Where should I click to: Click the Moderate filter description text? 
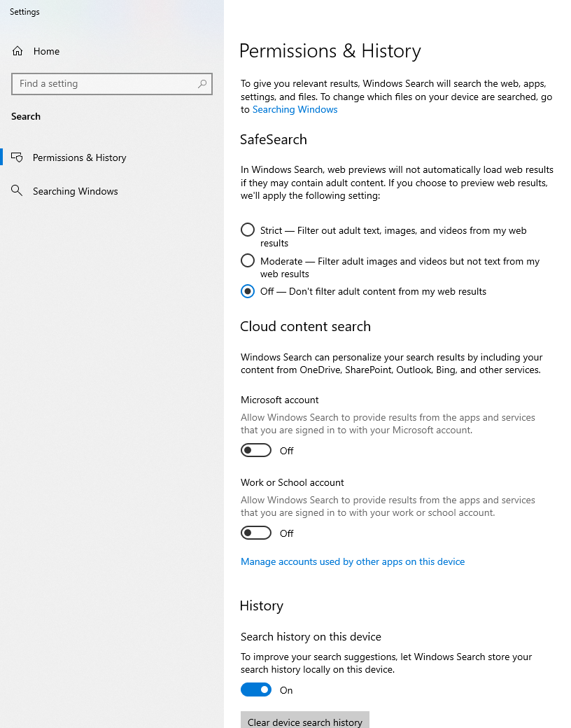point(400,267)
